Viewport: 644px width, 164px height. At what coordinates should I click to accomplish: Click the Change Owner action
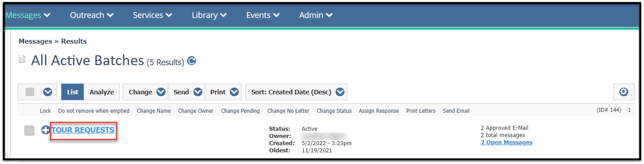(196, 111)
